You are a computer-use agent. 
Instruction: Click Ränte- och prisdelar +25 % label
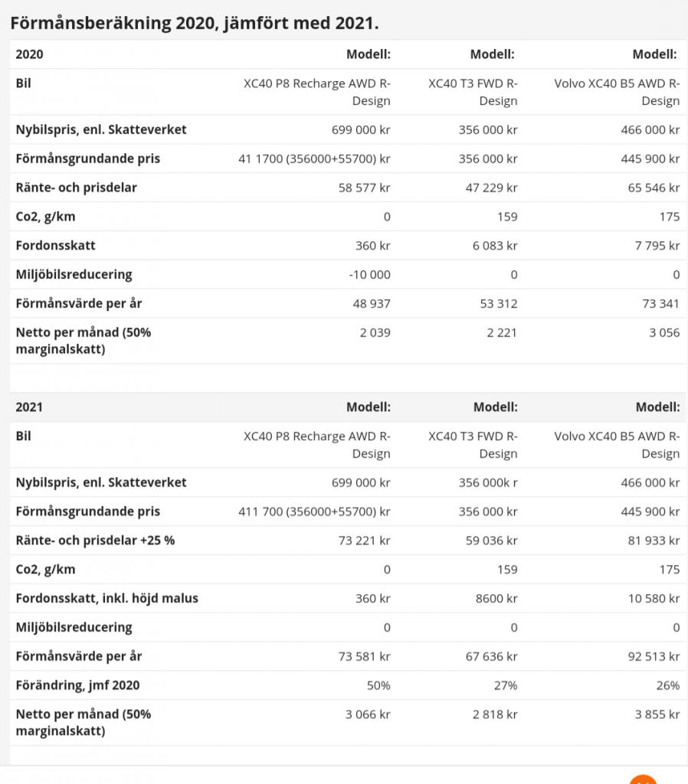click(95, 541)
